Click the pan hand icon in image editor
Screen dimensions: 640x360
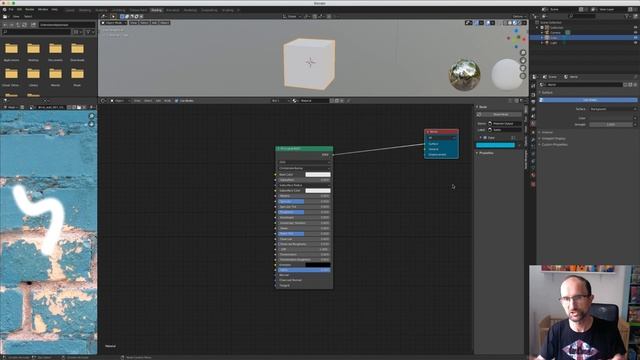point(91,124)
